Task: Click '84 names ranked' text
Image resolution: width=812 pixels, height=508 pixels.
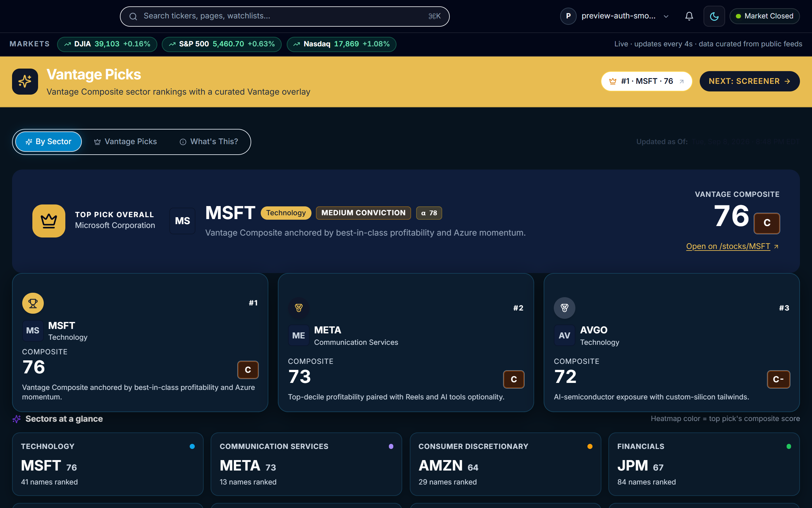Action: 646,482
